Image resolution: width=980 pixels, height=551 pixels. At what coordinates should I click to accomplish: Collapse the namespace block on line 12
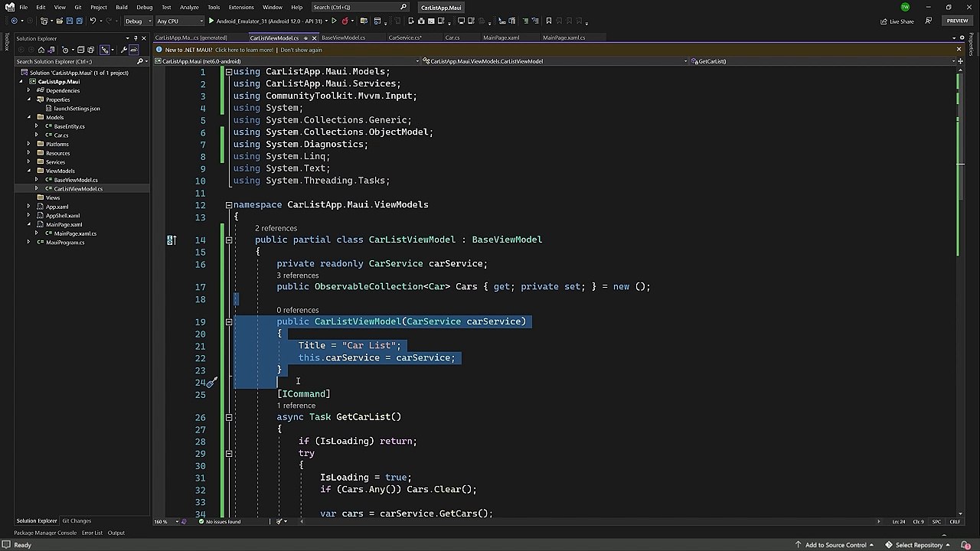(228, 205)
